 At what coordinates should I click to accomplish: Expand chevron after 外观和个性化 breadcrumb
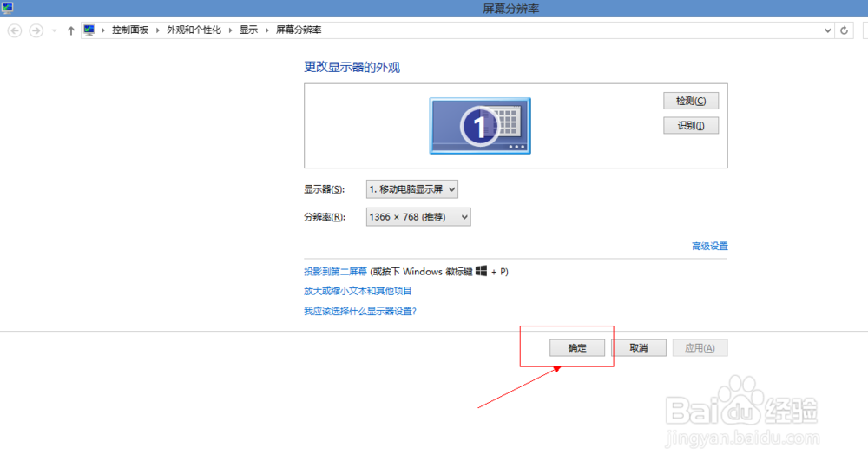pos(230,30)
